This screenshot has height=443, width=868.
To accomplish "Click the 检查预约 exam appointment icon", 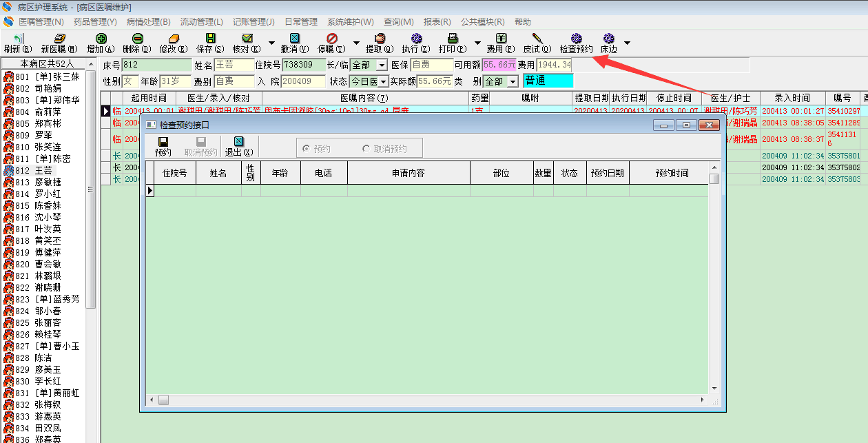I will [x=577, y=39].
